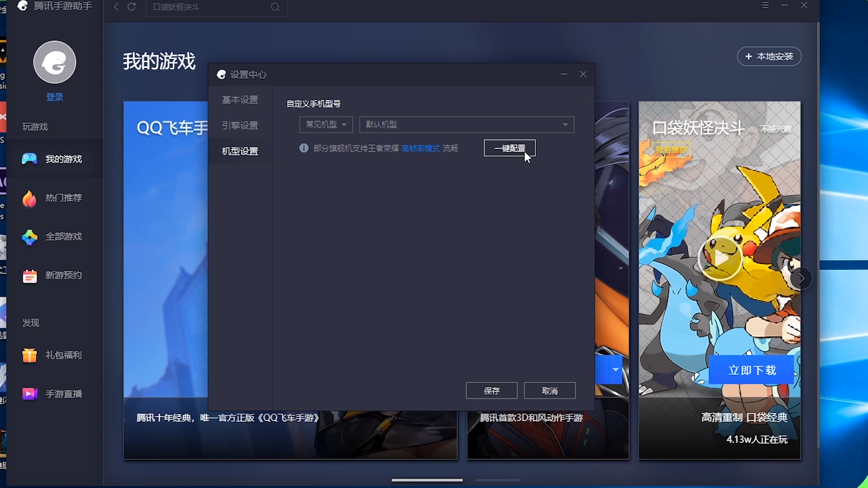
Task: Click the video icon beside 手游直播
Action: click(x=29, y=394)
